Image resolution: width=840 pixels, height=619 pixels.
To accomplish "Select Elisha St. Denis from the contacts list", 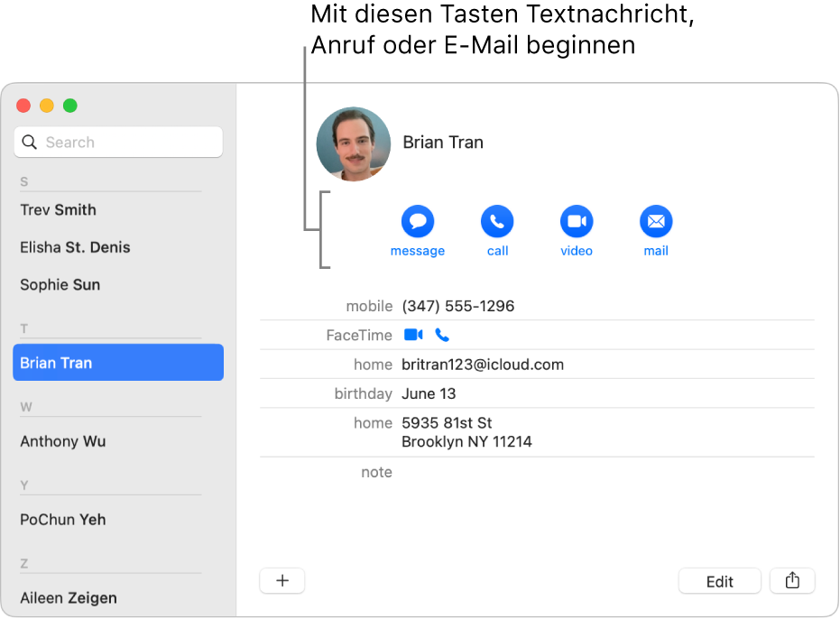I will pos(74,247).
